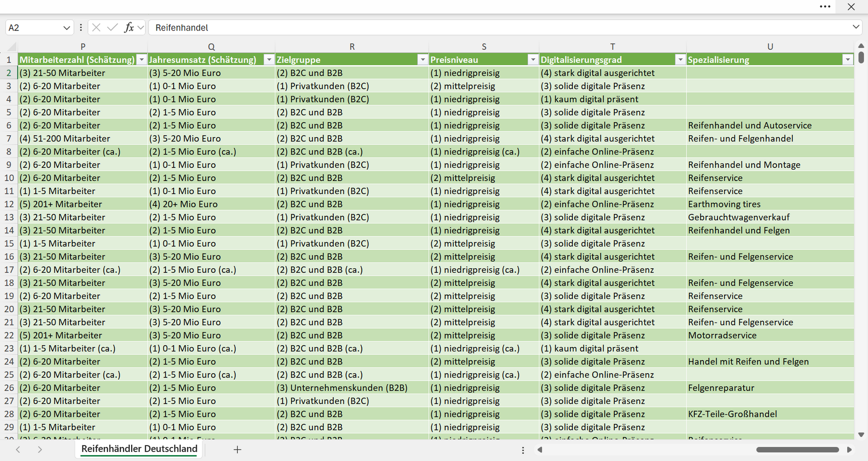This screenshot has height=461, width=868.
Task: Select column R header
Action: (x=352, y=47)
